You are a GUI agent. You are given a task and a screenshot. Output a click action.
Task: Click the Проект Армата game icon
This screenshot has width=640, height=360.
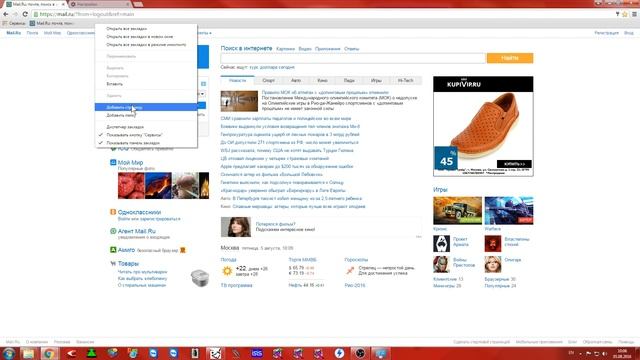point(441,244)
